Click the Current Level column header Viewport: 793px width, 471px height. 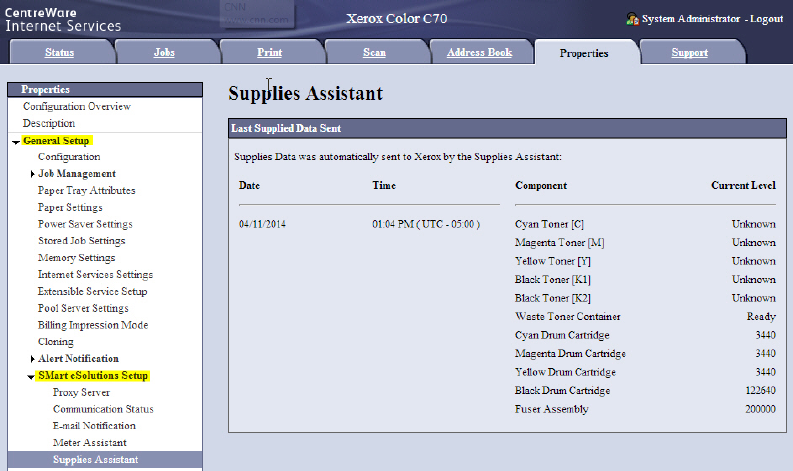click(743, 186)
